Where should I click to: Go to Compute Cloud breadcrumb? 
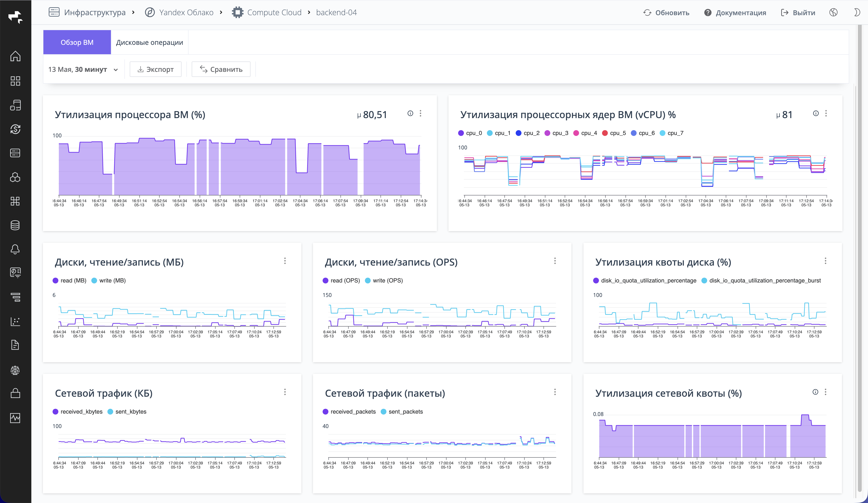click(x=267, y=12)
